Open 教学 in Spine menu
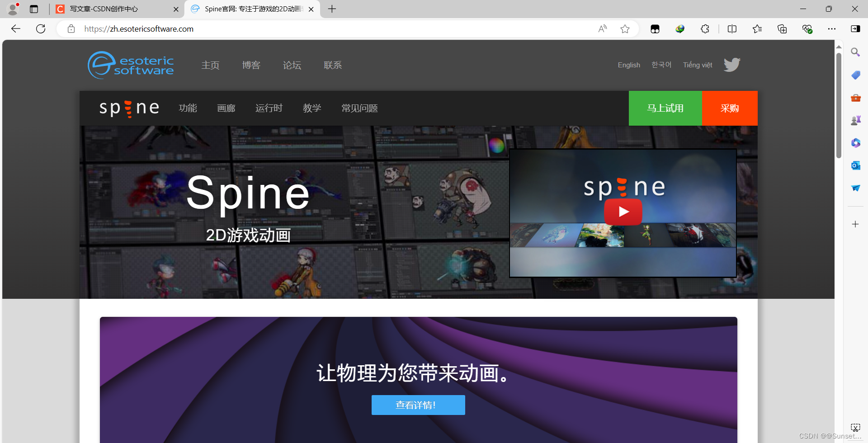 click(x=312, y=108)
